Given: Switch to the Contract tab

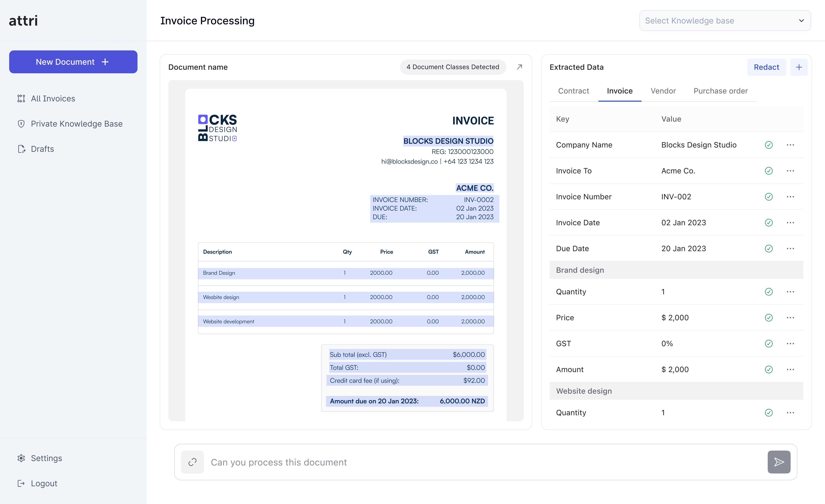Looking at the screenshot, I should click(573, 91).
